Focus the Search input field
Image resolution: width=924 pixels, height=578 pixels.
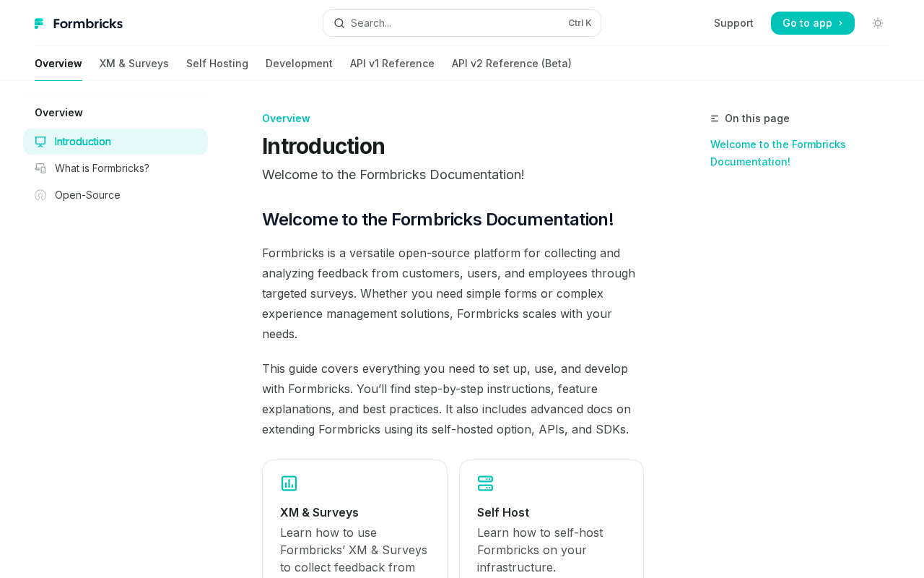pyautogui.click(x=455, y=23)
